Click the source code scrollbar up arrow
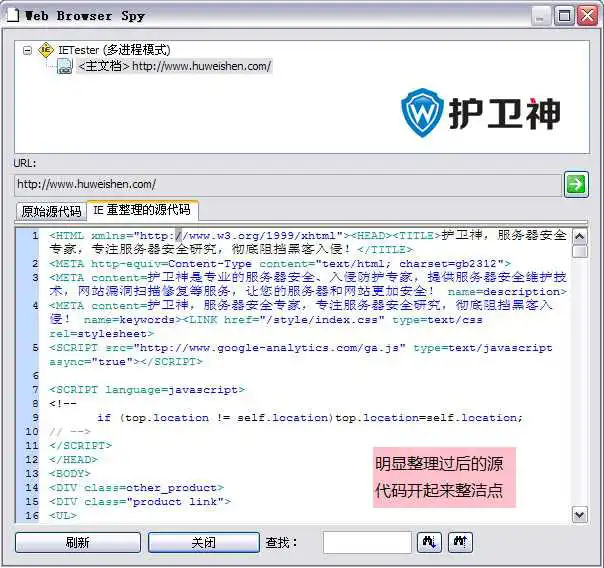 click(579, 237)
